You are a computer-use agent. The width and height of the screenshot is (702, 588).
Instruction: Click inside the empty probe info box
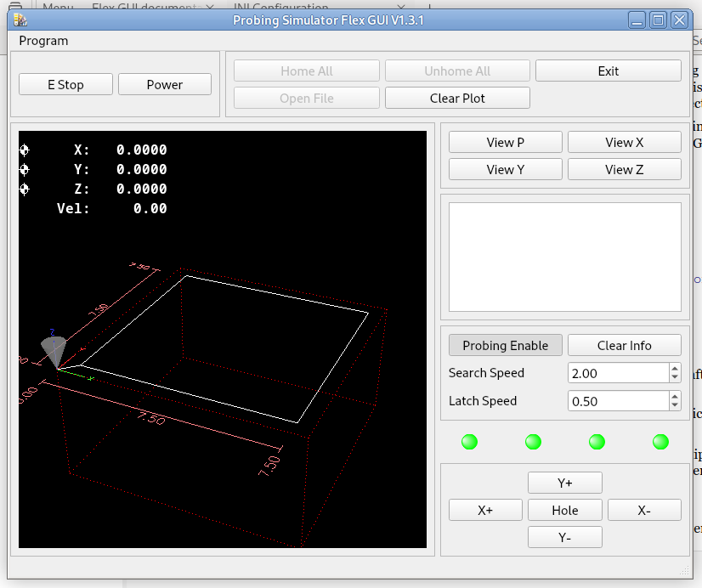(564, 257)
